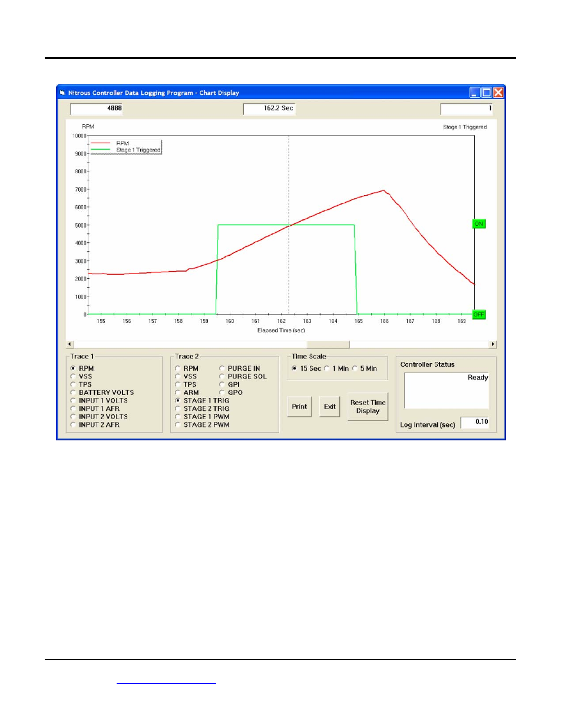Click the chart scrollbar left arrow

point(70,344)
